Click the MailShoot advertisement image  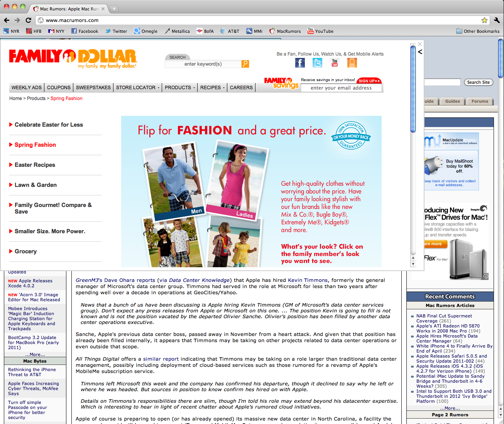pyautogui.click(x=451, y=161)
